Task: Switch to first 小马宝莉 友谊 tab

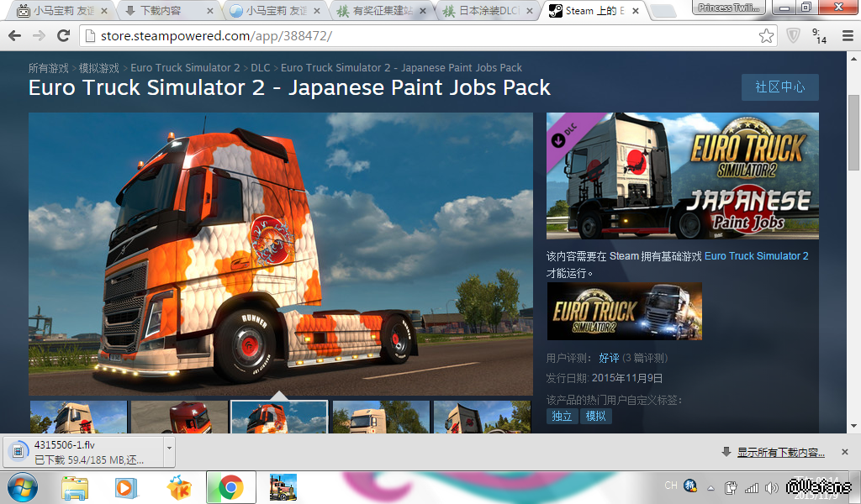Action: 62,10
